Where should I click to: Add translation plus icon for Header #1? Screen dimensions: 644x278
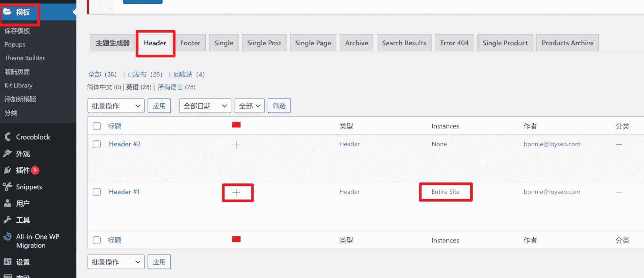[236, 192]
